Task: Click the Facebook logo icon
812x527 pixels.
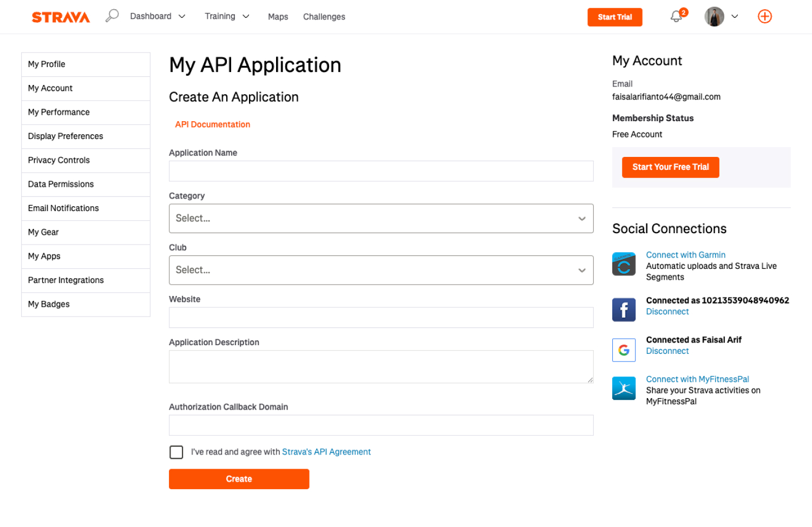Action: 624,310
